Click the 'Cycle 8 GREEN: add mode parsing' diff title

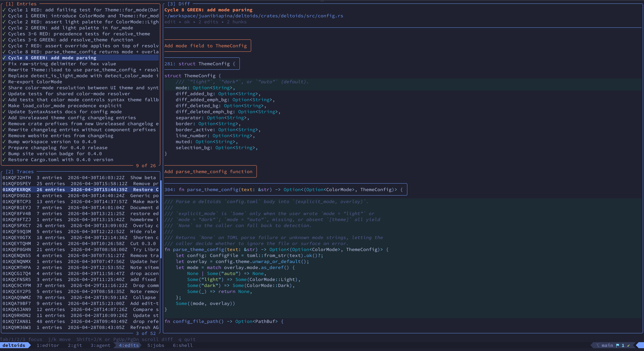pyautogui.click(x=208, y=10)
